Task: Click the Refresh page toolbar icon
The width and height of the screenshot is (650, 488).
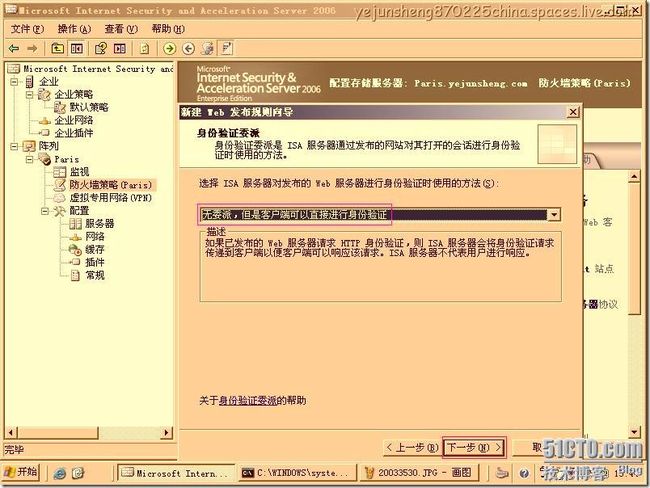Action: 144,49
